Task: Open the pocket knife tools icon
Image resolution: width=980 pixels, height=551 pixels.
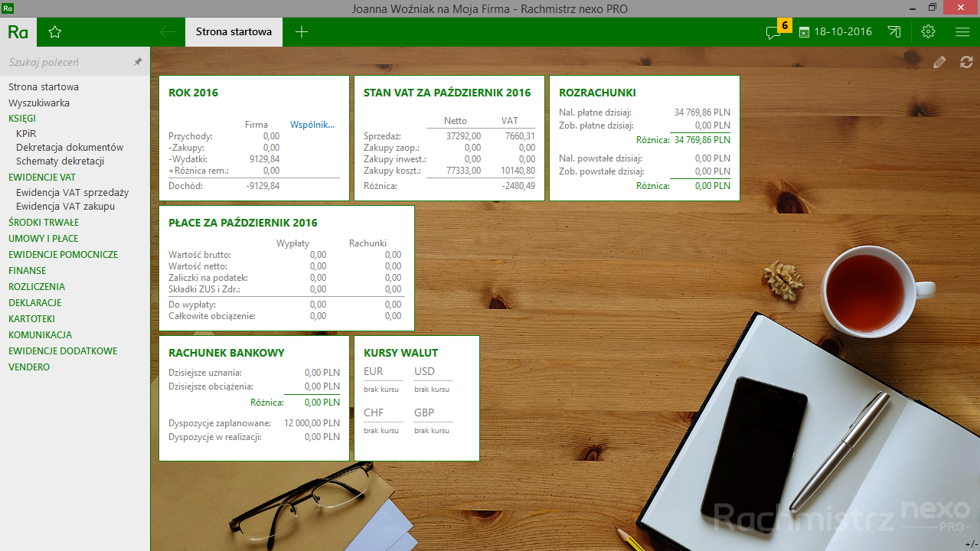Action: coord(894,32)
